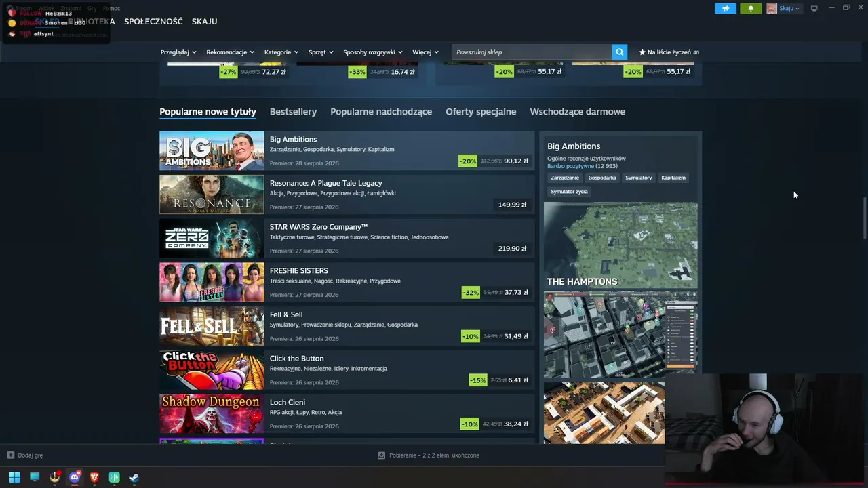Open the Shadow Dungeon game thumbnail
The width and height of the screenshot is (868, 488).
point(212,413)
